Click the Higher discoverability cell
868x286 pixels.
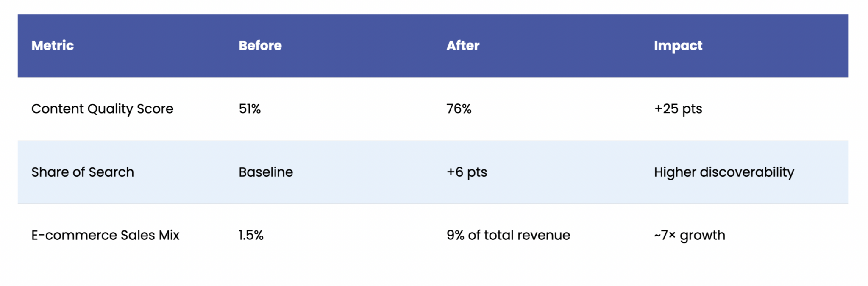pos(724,172)
